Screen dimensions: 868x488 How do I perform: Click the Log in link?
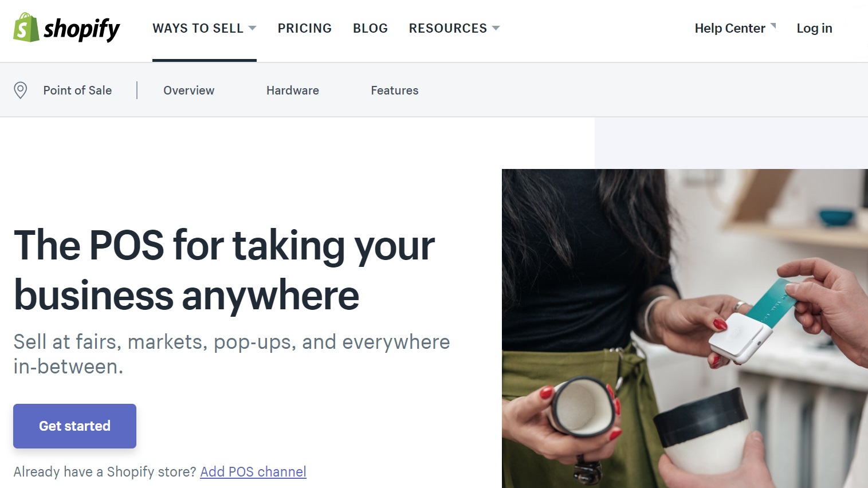814,28
